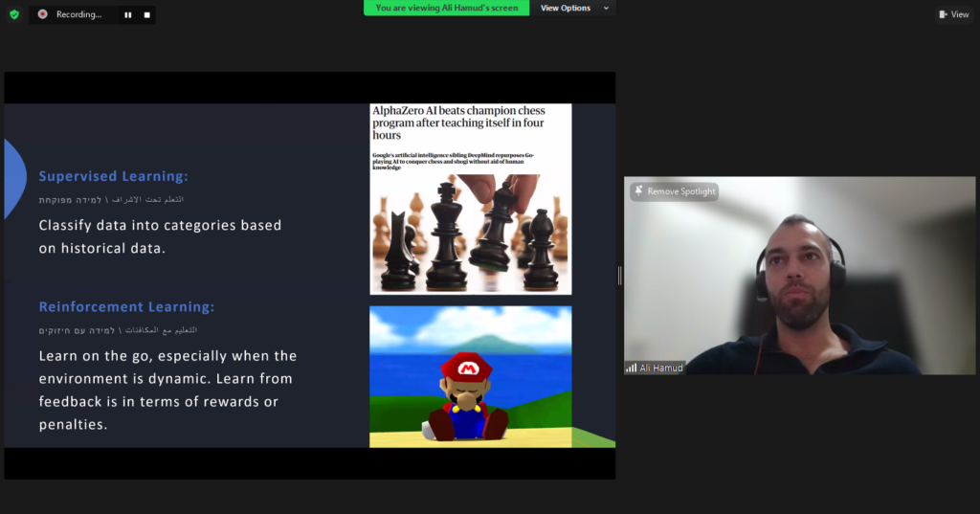This screenshot has height=514, width=980.
Task: Click the pin icon on Remove Spotlight
Action: click(637, 191)
